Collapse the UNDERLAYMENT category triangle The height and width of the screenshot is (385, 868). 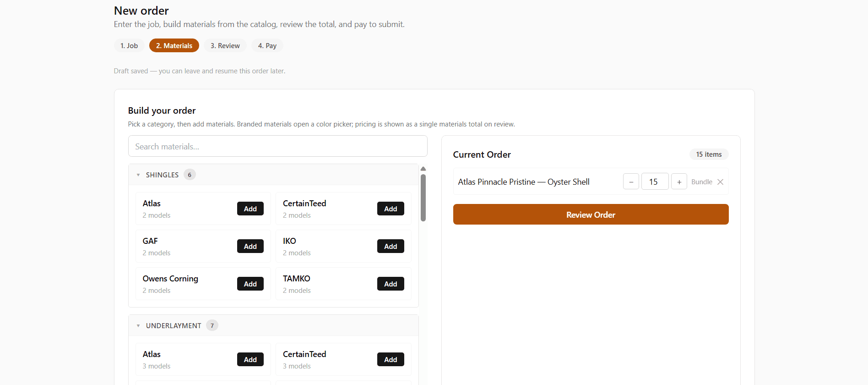pos(138,325)
